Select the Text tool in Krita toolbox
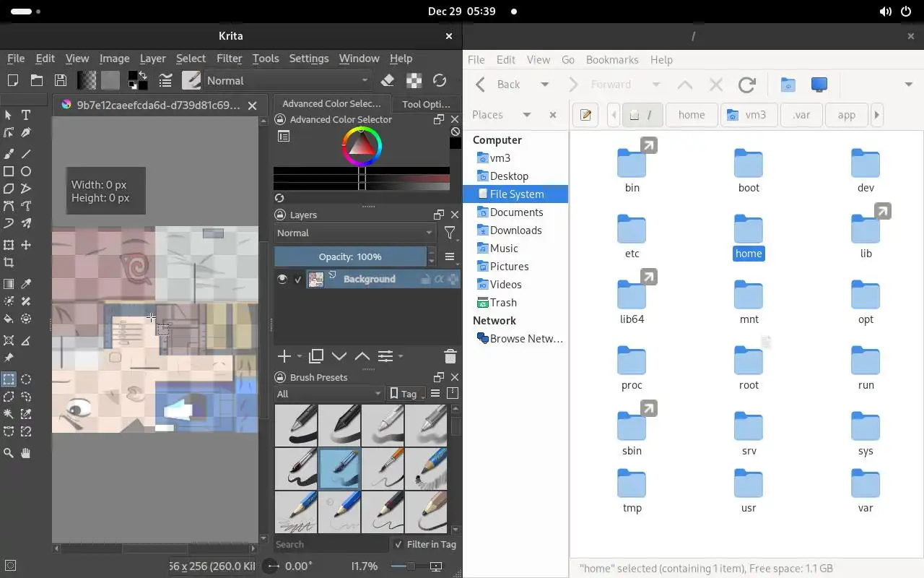The height and width of the screenshot is (578, 924). [x=26, y=115]
